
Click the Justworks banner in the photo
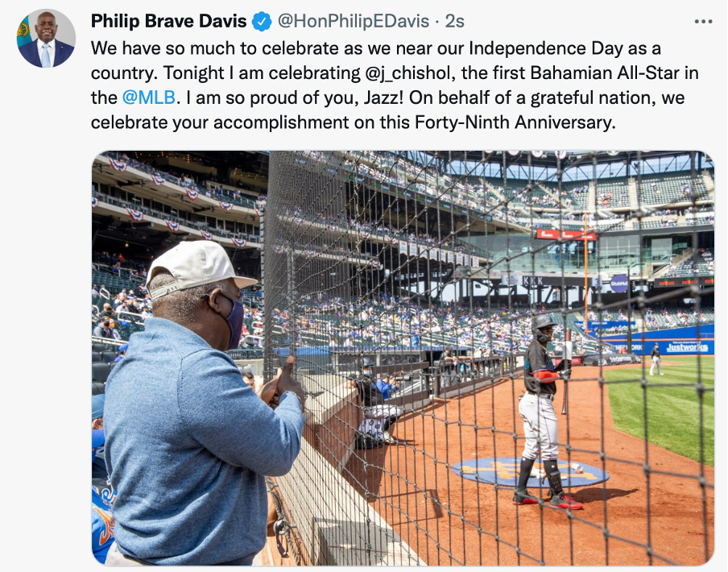687,346
